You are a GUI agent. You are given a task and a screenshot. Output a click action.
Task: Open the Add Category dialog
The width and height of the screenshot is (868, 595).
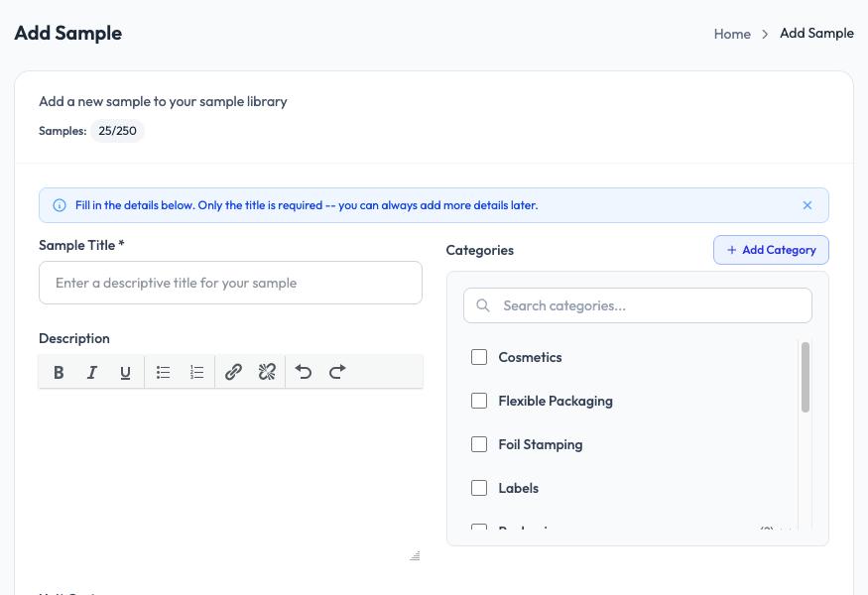(x=771, y=250)
